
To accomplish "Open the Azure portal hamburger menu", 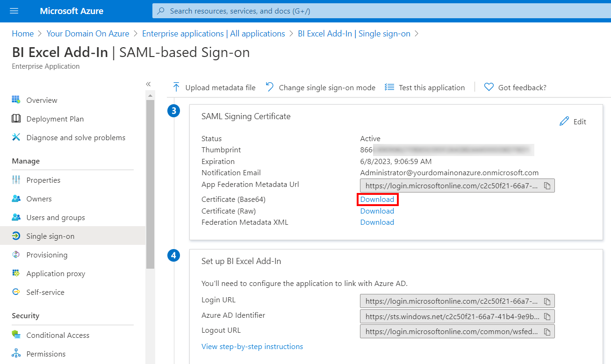I will coord(14,11).
